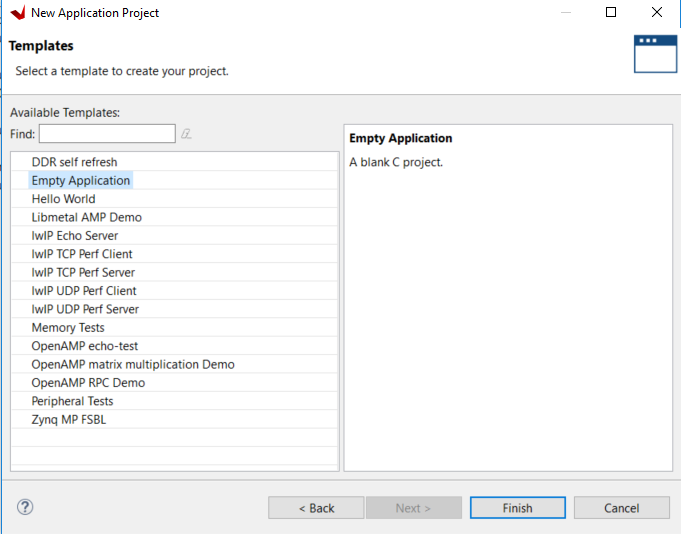Select the Peripheral Tests template

click(x=72, y=401)
